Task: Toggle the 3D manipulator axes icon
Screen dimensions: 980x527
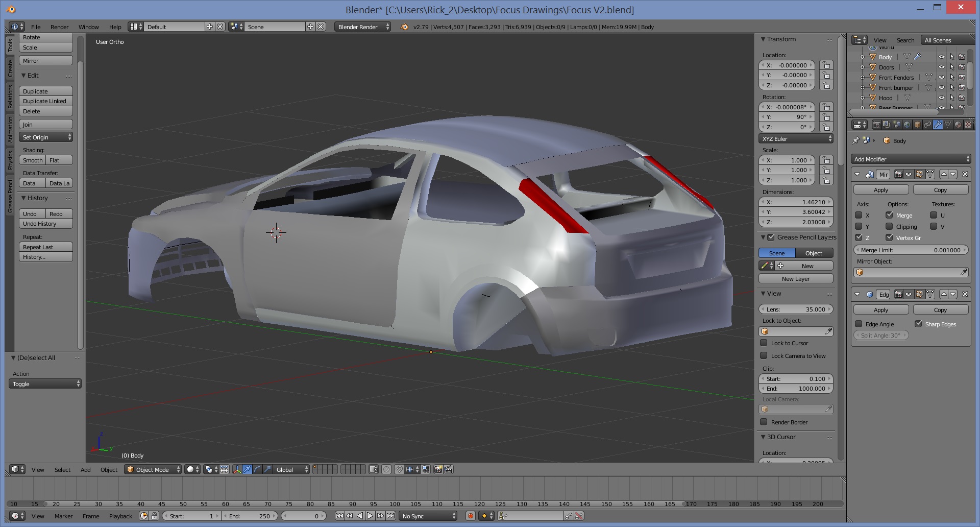Action: 237,469
